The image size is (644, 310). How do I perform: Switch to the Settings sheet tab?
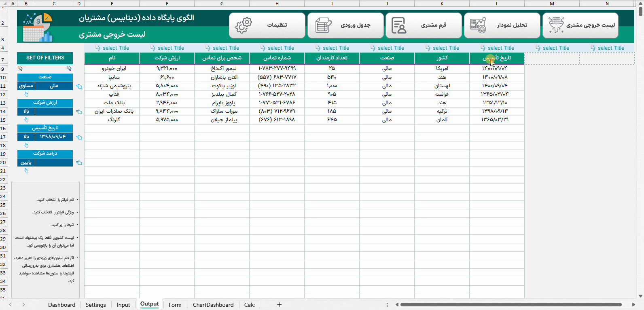click(x=96, y=305)
